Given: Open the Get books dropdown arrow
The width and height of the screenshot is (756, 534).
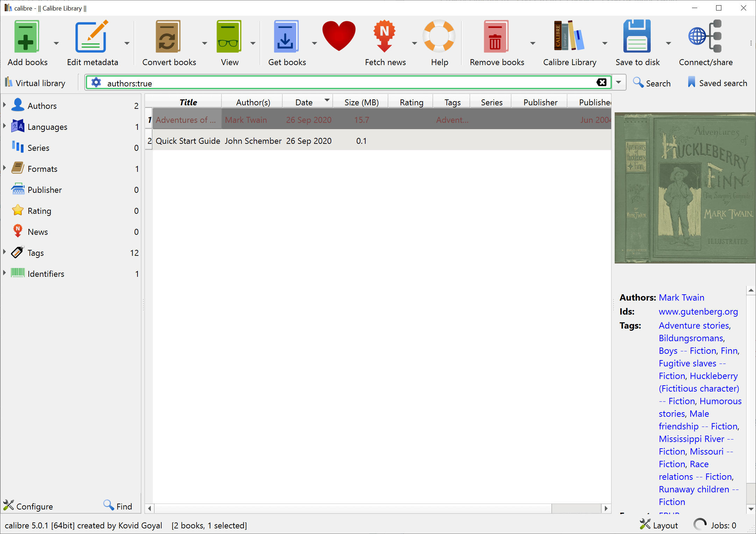Looking at the screenshot, I should [x=314, y=43].
